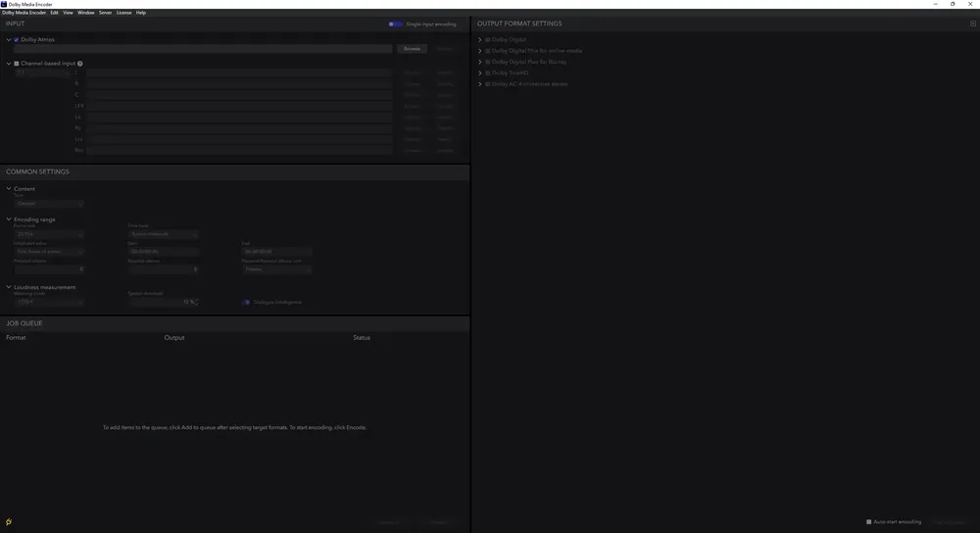This screenshot has width=980, height=533.
Task: Open the View menu
Action: pos(69,13)
